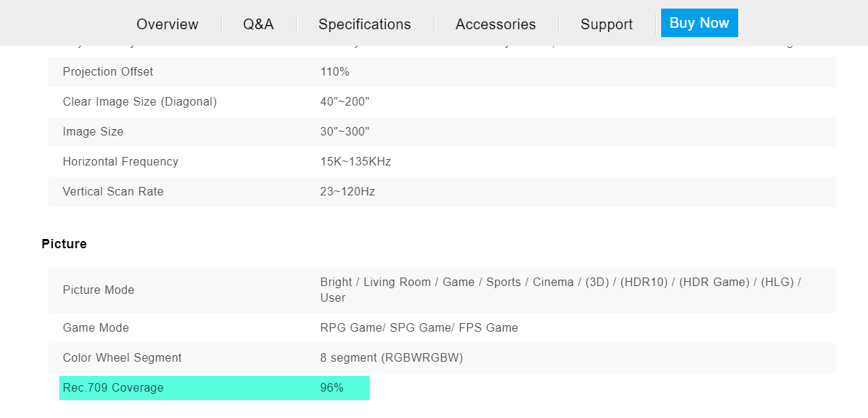Open the Overview tab
This screenshot has width=868, height=418.
(168, 24)
